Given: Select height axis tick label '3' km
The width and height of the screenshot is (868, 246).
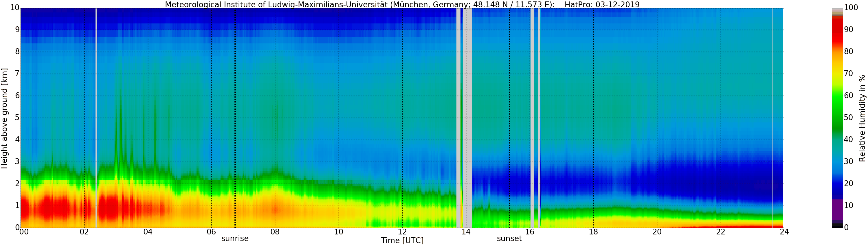Looking at the screenshot, I should tap(17, 161).
